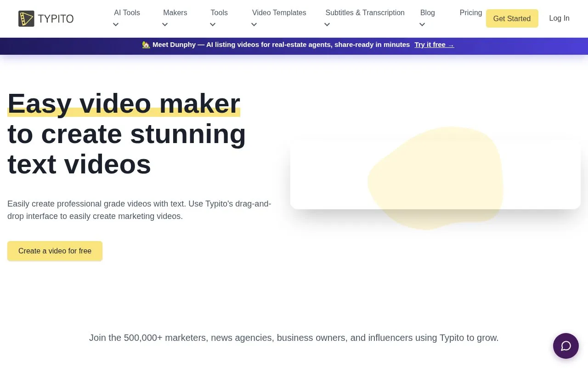This screenshot has height=368, width=588.
Task: Click the Meet Dunphy banner text
Action: tap(276, 45)
